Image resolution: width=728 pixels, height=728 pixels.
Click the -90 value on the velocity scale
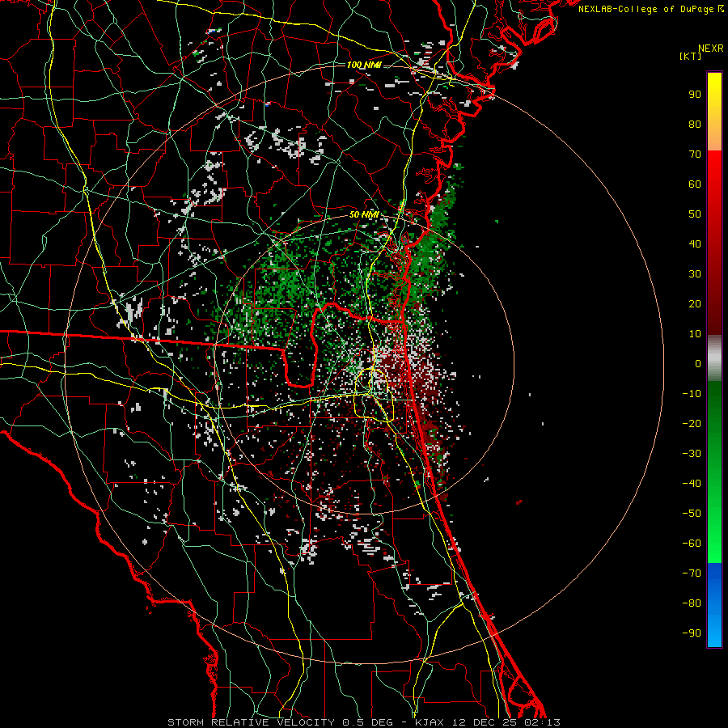click(x=692, y=633)
